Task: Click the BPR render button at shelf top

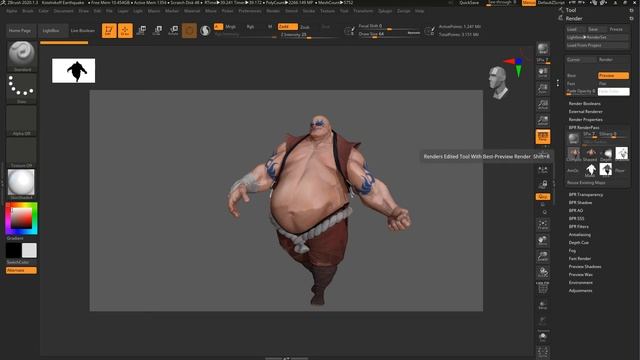Action: coord(543,49)
